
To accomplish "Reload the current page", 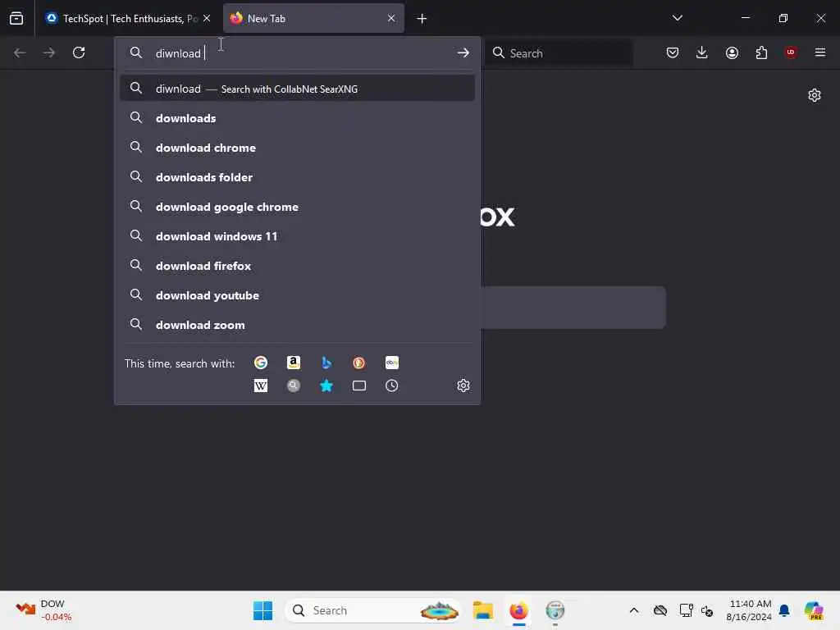I will click(79, 52).
